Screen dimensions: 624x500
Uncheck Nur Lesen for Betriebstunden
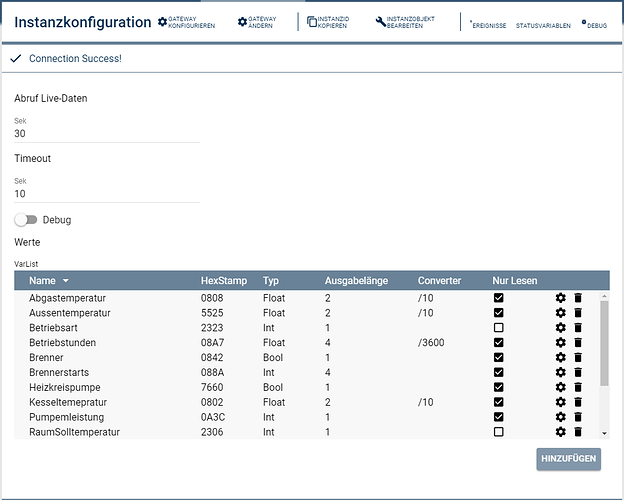tap(498, 342)
